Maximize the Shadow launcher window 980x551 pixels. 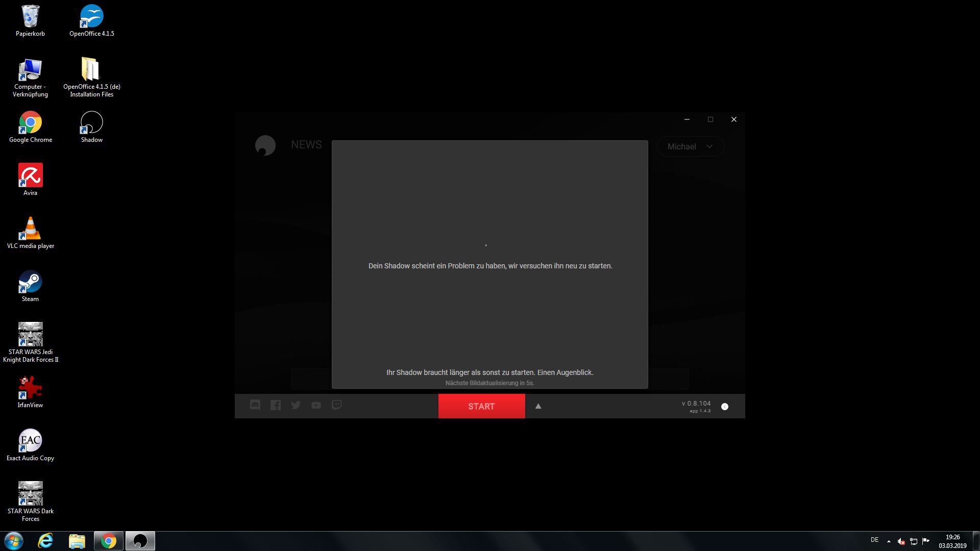710,119
